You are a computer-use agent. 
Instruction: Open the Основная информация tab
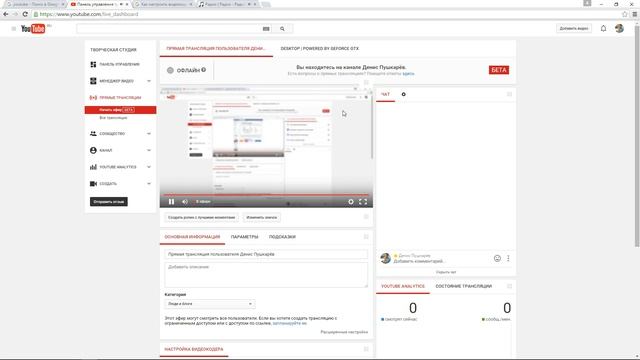192,237
